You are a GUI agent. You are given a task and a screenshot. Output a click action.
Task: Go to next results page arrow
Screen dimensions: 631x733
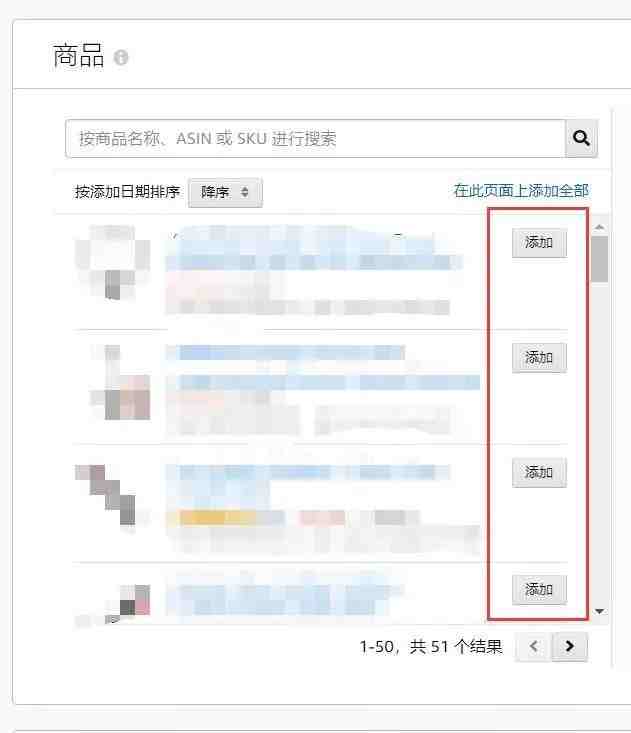(x=569, y=647)
